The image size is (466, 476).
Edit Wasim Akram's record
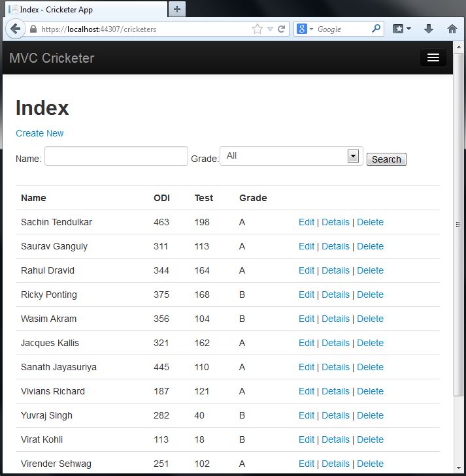coord(307,319)
